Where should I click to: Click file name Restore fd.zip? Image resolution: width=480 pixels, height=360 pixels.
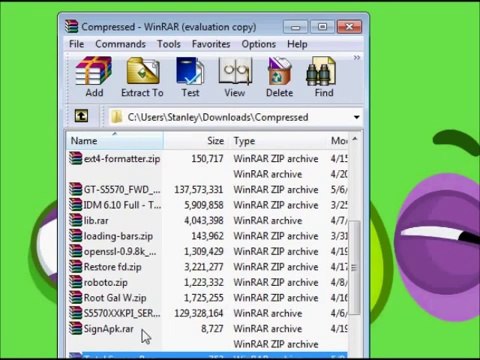point(113,267)
